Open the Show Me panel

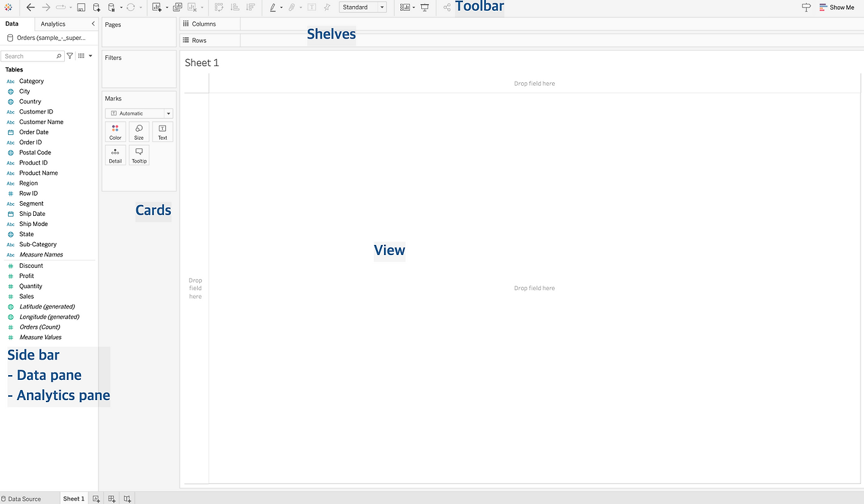837,7
